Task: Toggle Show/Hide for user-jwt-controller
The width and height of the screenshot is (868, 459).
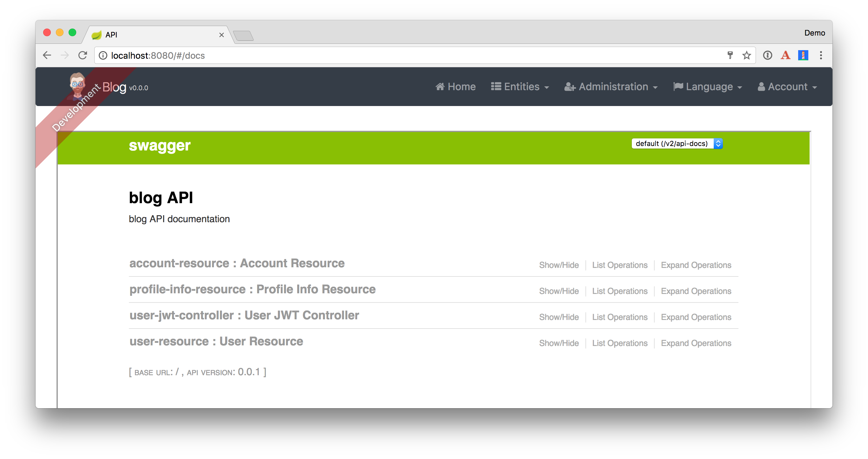Action: [559, 317]
